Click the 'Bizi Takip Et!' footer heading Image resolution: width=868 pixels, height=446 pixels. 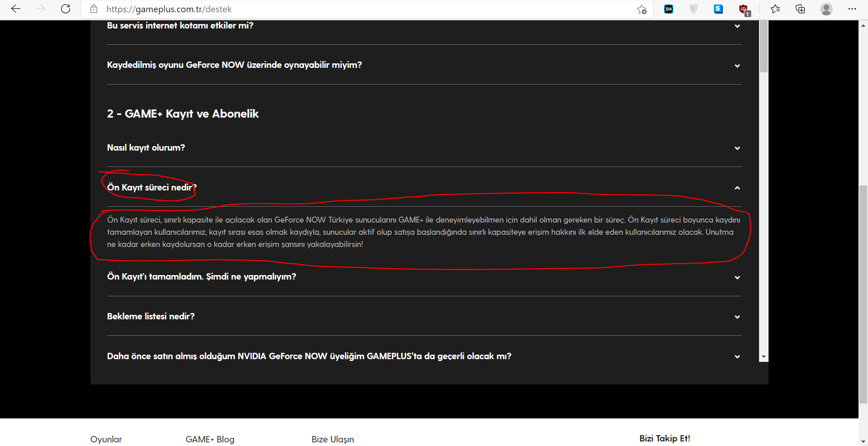coord(665,438)
